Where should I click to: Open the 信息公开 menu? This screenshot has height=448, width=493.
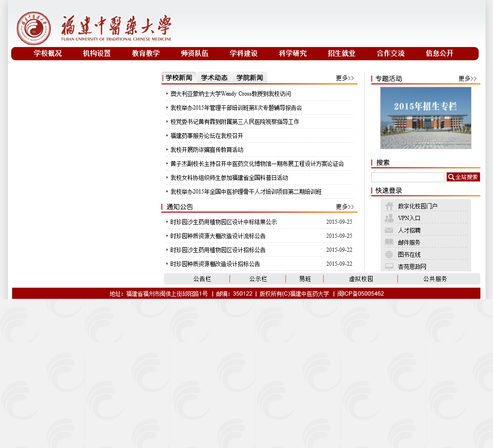pos(439,54)
